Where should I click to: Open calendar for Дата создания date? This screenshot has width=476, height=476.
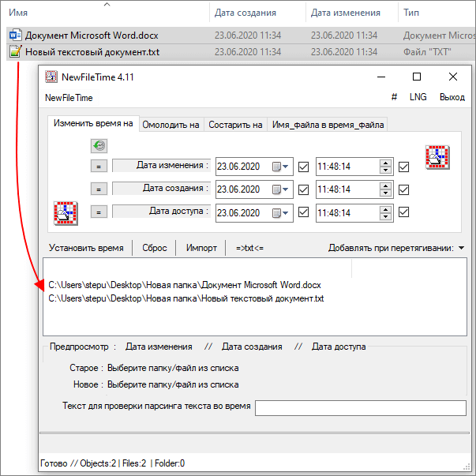tap(280, 189)
